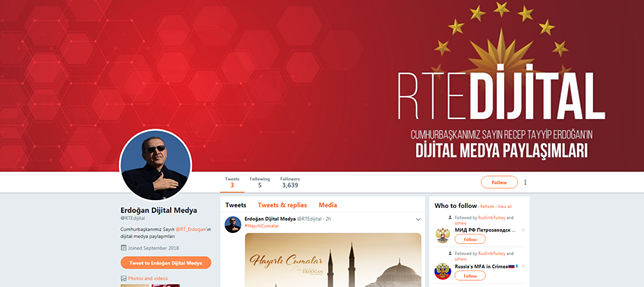Click the Erdoğan profile avatar photo

pyautogui.click(x=156, y=165)
